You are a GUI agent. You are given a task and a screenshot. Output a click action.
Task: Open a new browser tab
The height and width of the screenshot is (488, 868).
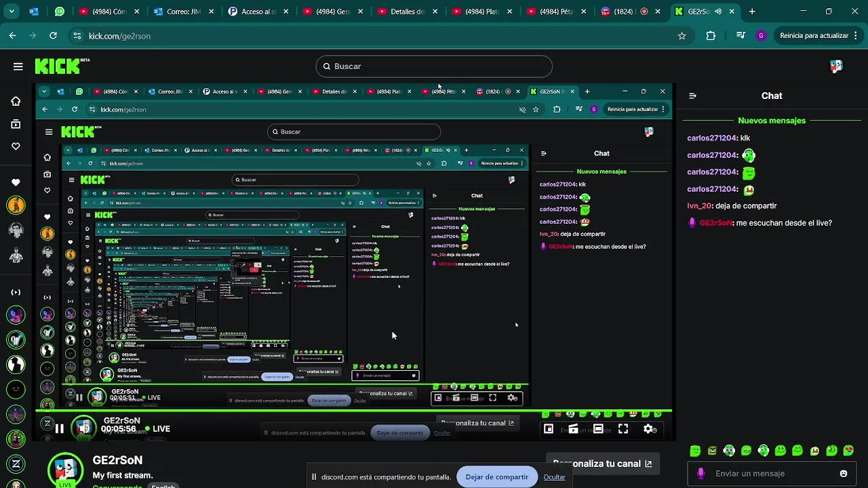pyautogui.click(x=752, y=12)
